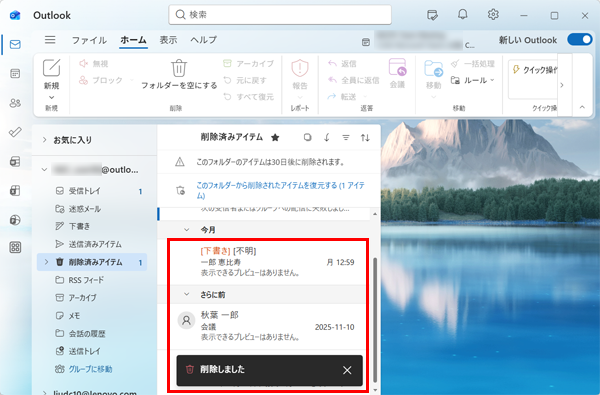
Task: Open Calendar in the left app rail
Action: coord(15,73)
